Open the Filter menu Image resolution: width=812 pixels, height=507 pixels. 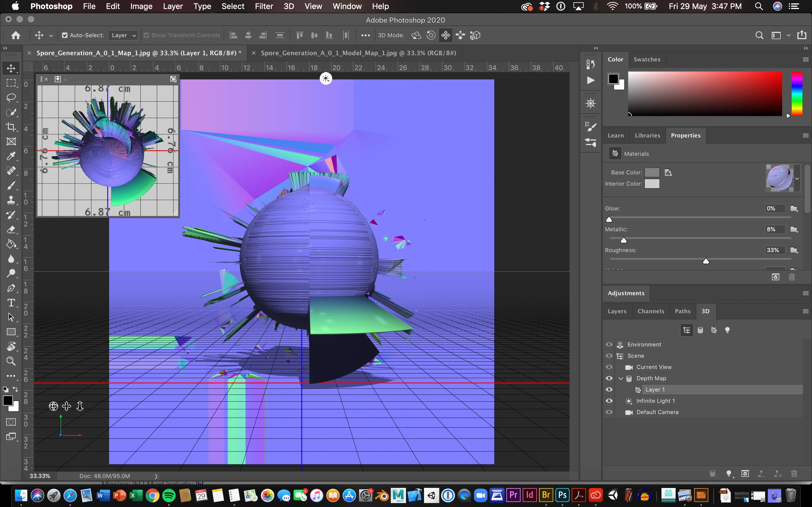(x=264, y=6)
